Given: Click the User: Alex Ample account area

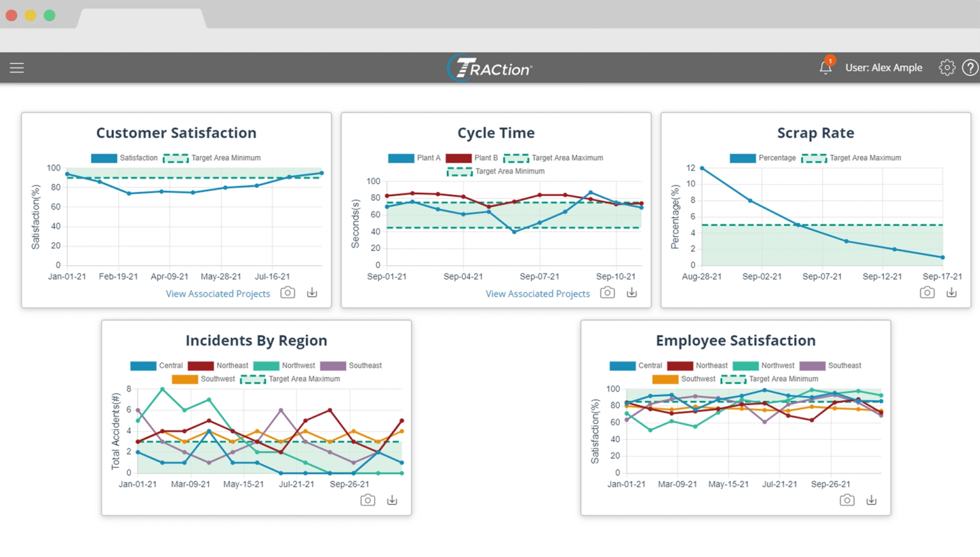Looking at the screenshot, I should point(884,67).
